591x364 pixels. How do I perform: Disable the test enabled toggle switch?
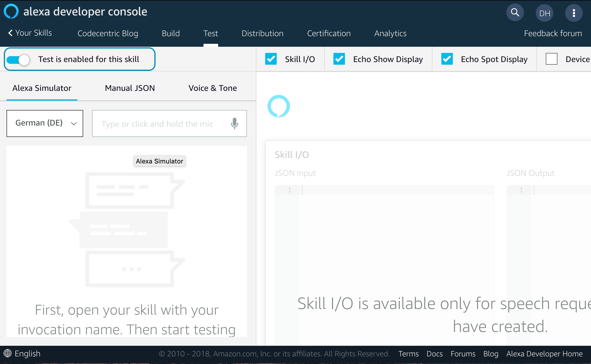tap(19, 60)
